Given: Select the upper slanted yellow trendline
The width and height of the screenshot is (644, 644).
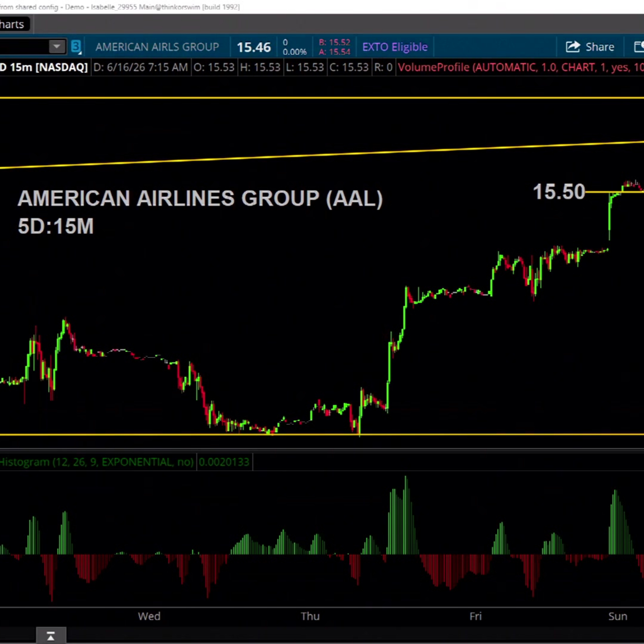Looking at the screenshot, I should (322, 155).
